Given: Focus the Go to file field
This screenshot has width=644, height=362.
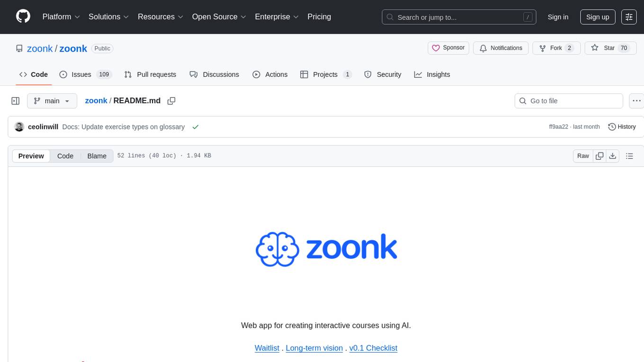Looking at the screenshot, I should [569, 101].
